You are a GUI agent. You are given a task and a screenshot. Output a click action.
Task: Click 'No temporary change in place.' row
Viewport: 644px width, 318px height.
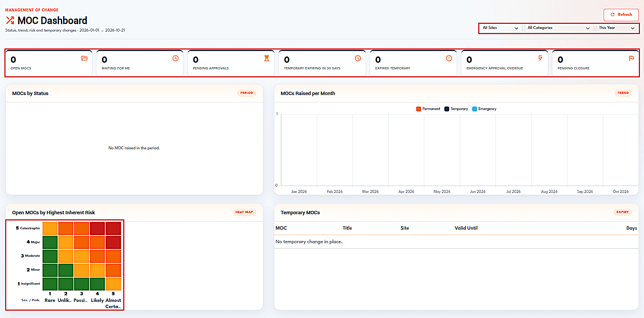456,242
